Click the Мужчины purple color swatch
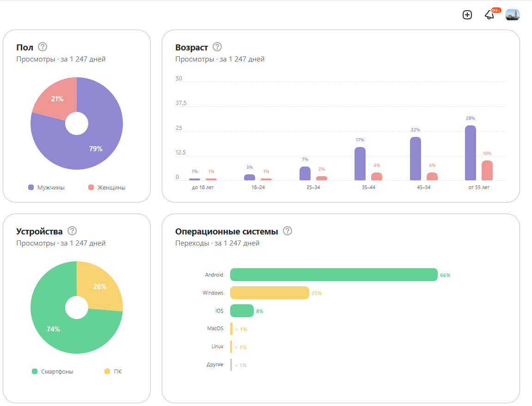Screen dimensions: 532x406 31,187
